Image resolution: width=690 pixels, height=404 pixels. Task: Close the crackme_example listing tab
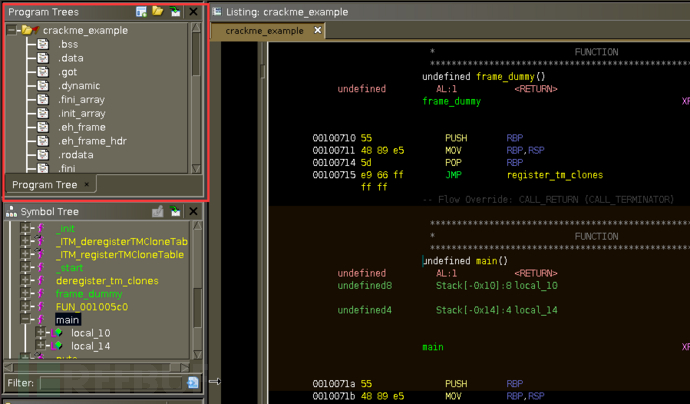pyautogui.click(x=318, y=31)
